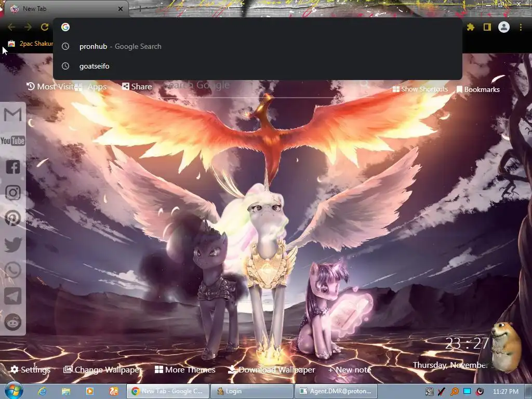The image size is (532, 399).
Task: Open the new tab page Settings
Action: point(31,369)
